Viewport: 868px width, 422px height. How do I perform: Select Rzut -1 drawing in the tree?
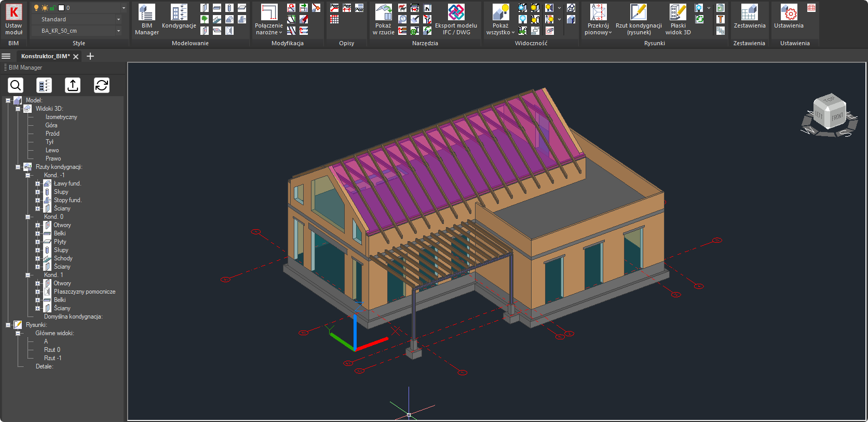coord(52,358)
